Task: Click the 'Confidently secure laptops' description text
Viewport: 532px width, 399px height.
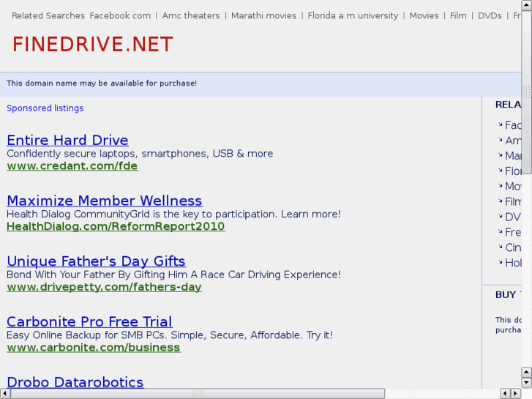Action: point(140,154)
